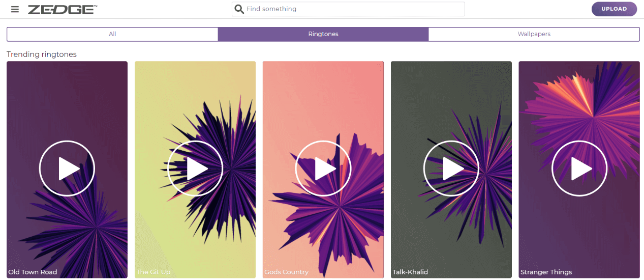Play the Stranger Things ringtone
Viewport: 644px width, 280px height.
579,169
